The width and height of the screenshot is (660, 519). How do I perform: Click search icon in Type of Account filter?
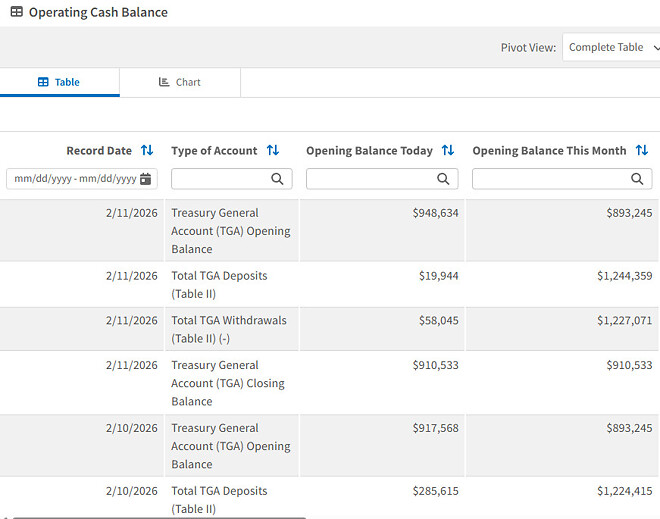[x=278, y=179]
